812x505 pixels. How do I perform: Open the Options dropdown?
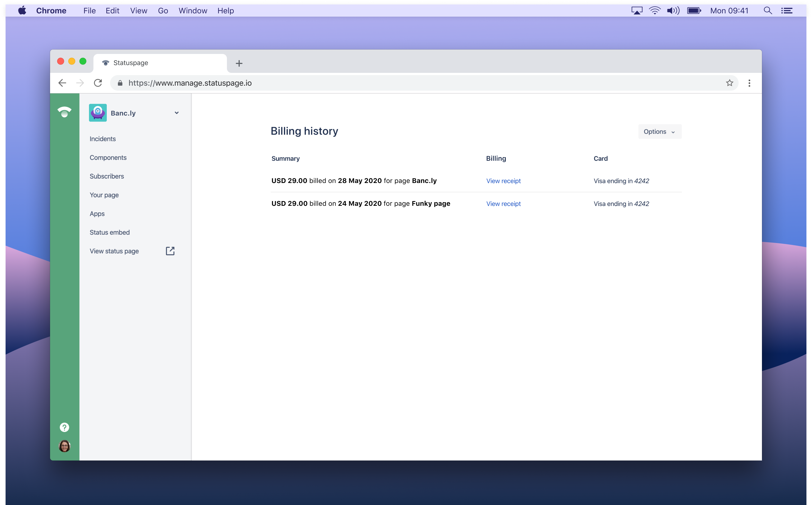tap(659, 132)
